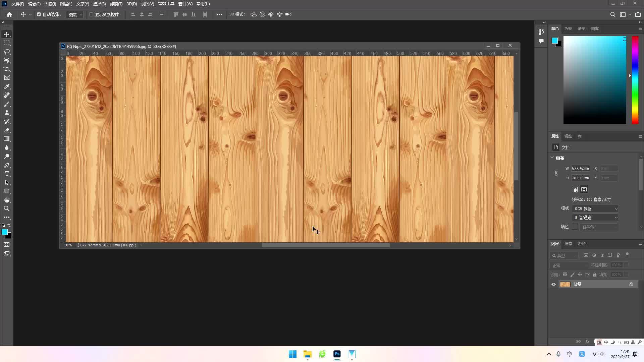This screenshot has height=362, width=644.
Task: Open the RGB 颜色 mode dropdown
Action: coord(595,208)
